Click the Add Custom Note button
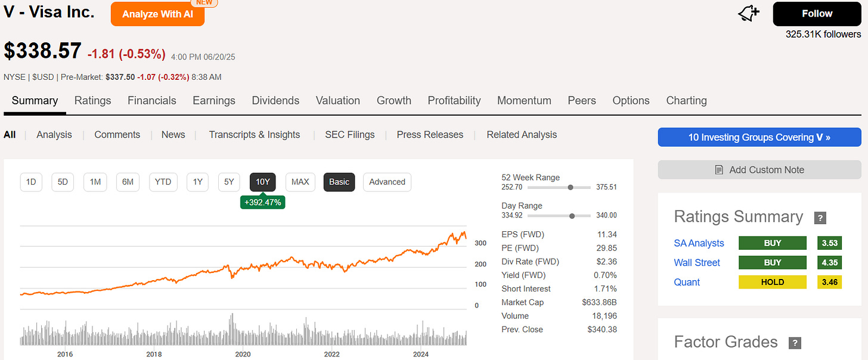This screenshot has width=868, height=360. (759, 170)
